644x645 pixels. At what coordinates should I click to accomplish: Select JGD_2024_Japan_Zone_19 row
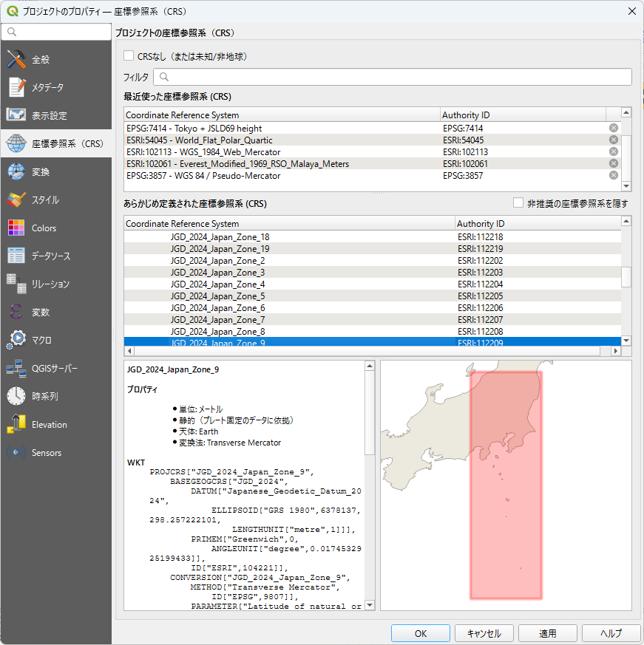[372, 248]
